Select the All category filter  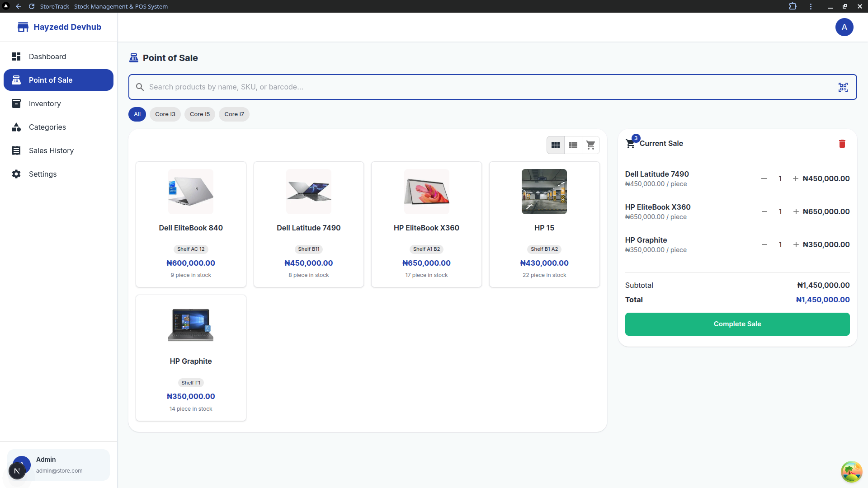pyautogui.click(x=137, y=114)
